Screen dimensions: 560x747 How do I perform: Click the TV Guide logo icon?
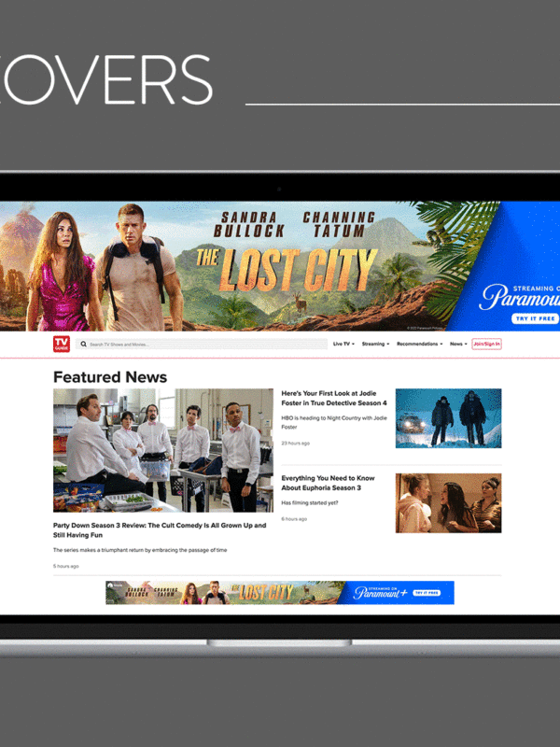pyautogui.click(x=62, y=344)
